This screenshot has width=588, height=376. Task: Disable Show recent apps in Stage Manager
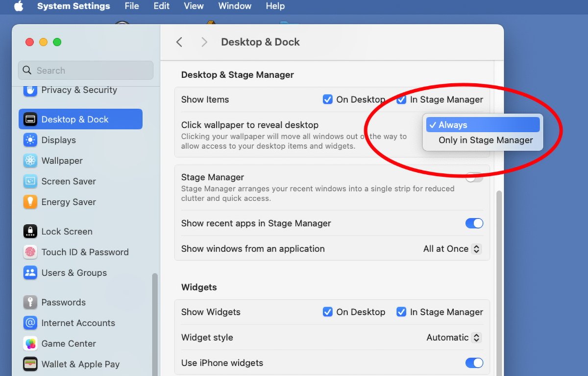click(x=474, y=223)
